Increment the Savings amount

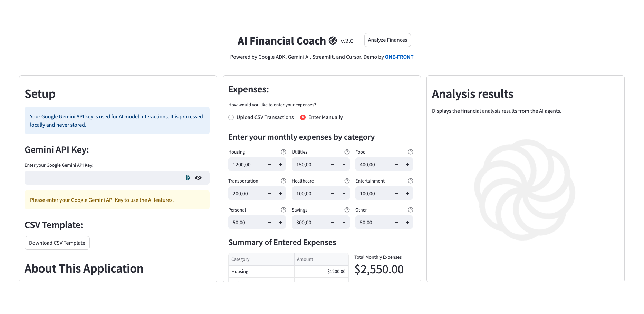coord(344,223)
